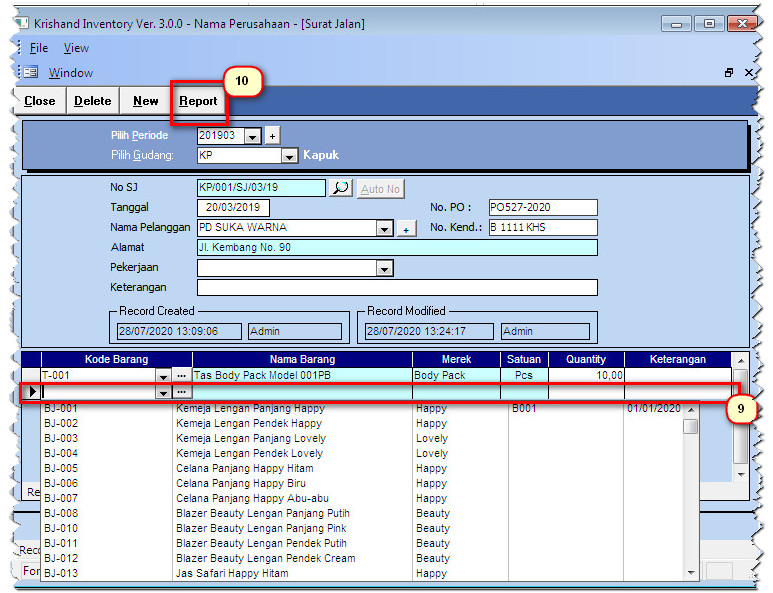Click the Satuan column header
This screenshot has height=593, width=773.
[524, 359]
